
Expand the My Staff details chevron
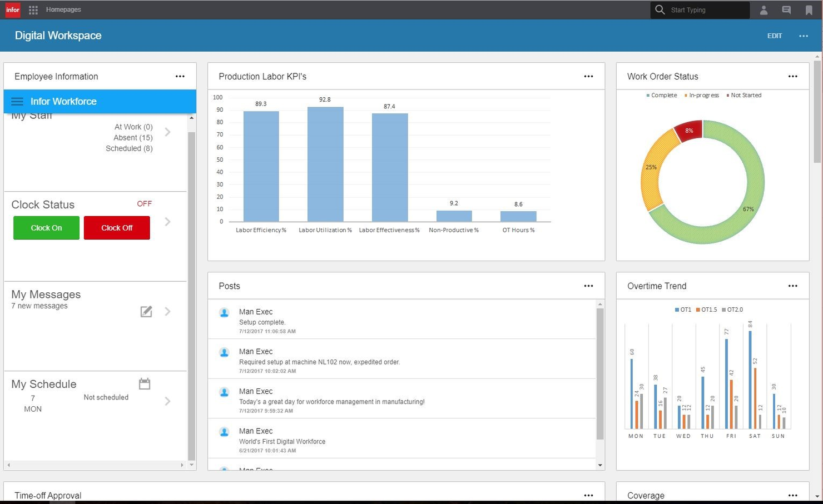(x=167, y=132)
